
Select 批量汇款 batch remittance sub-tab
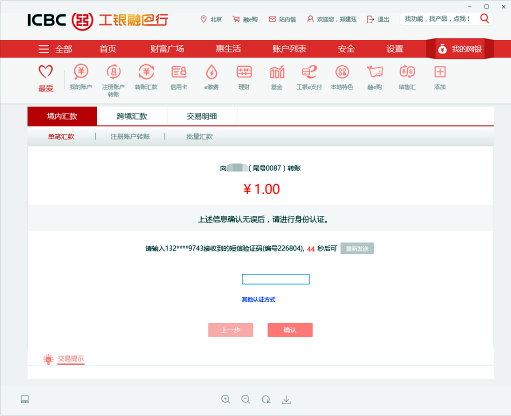199,137
